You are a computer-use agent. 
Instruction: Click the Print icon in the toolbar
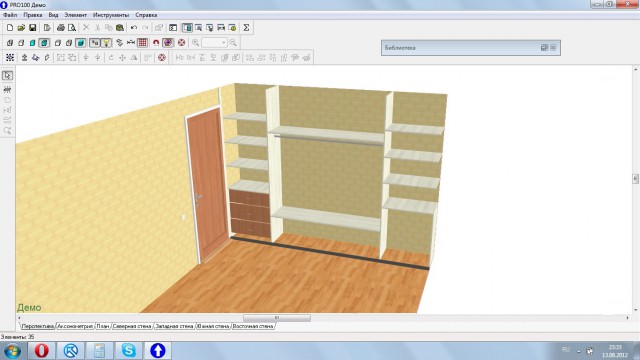point(61,28)
